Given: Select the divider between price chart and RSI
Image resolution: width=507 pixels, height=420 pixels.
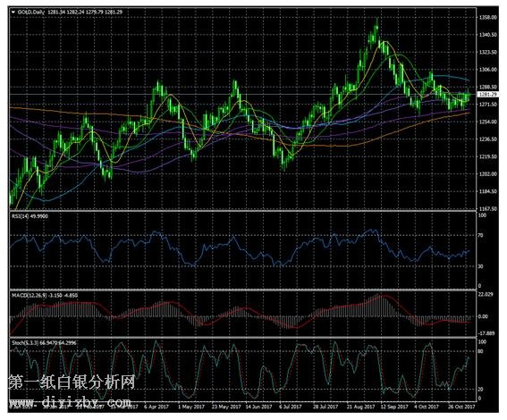Looking at the screenshot, I should [243, 211].
